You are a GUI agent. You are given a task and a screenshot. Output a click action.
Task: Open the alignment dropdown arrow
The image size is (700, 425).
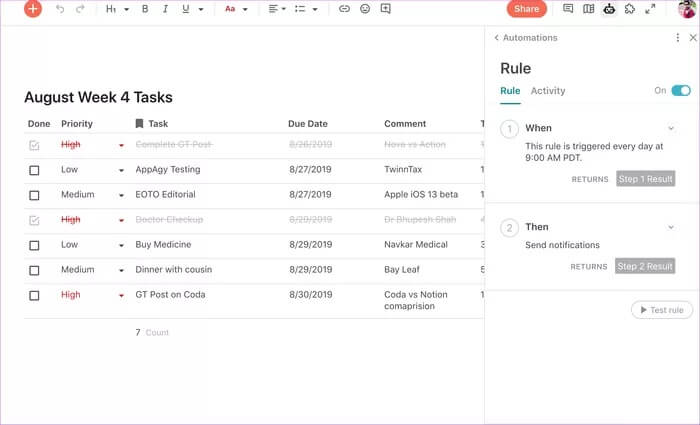coord(283,9)
